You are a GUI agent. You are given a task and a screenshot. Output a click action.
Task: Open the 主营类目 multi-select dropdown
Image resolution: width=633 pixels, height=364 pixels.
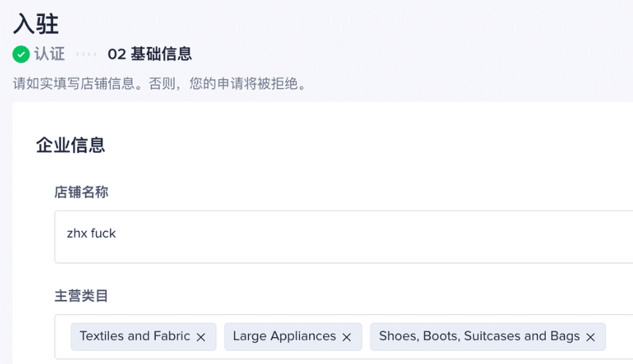point(343,336)
